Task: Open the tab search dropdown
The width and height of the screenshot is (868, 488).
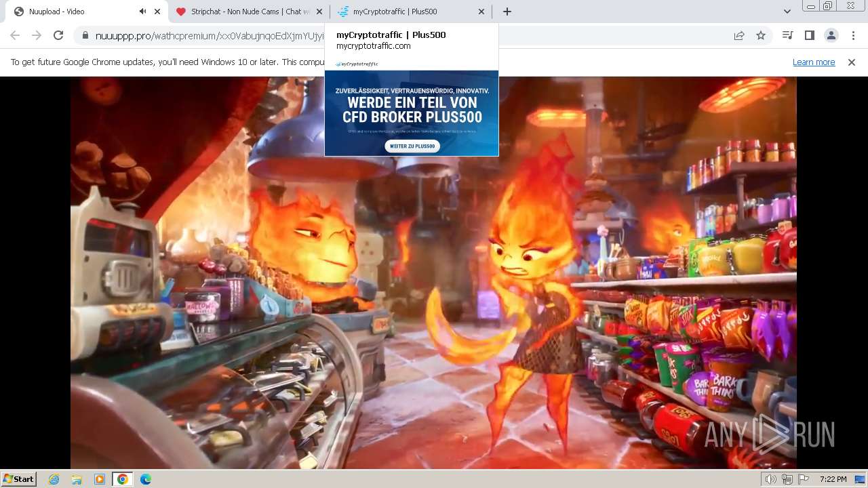Action: tap(787, 12)
